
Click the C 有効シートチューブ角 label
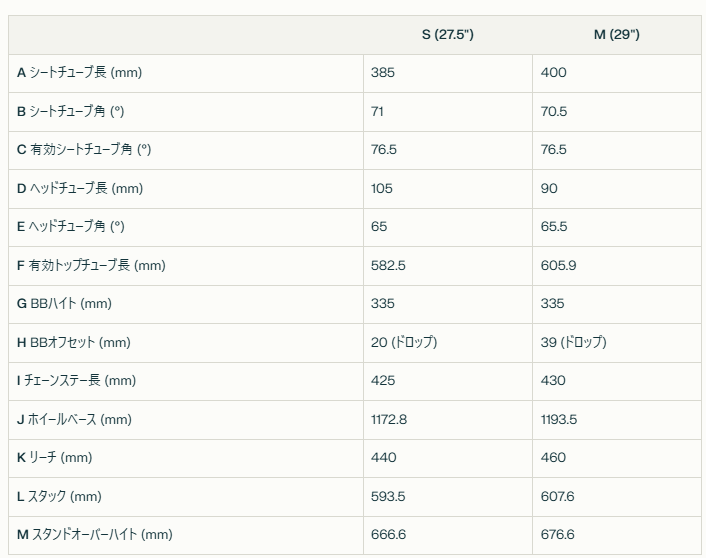(x=84, y=150)
